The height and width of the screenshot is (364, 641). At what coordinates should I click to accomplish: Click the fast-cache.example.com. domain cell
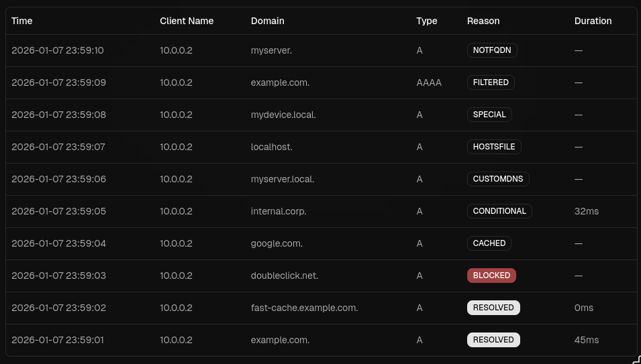pos(305,308)
